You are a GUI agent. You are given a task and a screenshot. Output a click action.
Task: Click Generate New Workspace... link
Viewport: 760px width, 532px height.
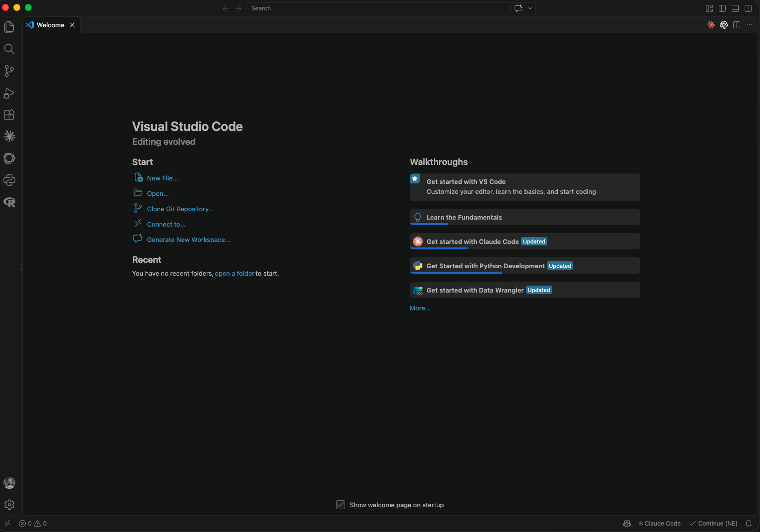(188, 239)
